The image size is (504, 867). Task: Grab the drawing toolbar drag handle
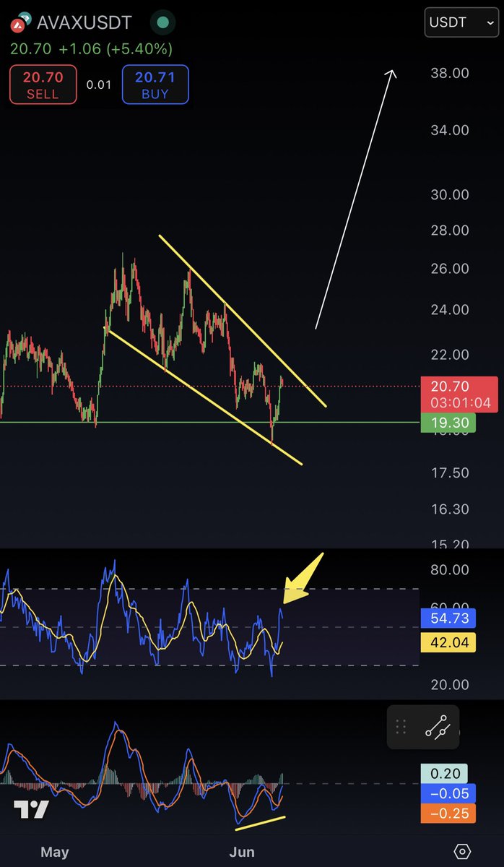coord(401,727)
